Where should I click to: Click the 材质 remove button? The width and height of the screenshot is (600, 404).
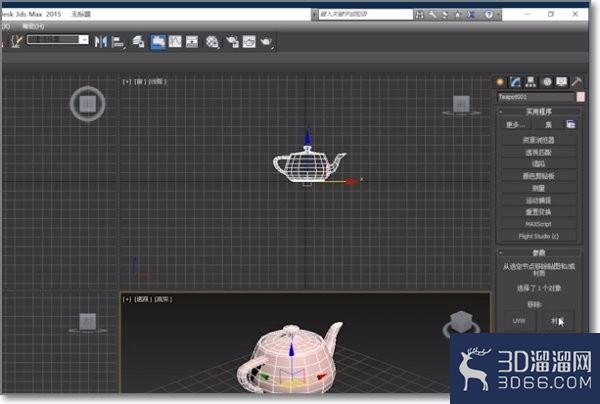[x=556, y=321]
